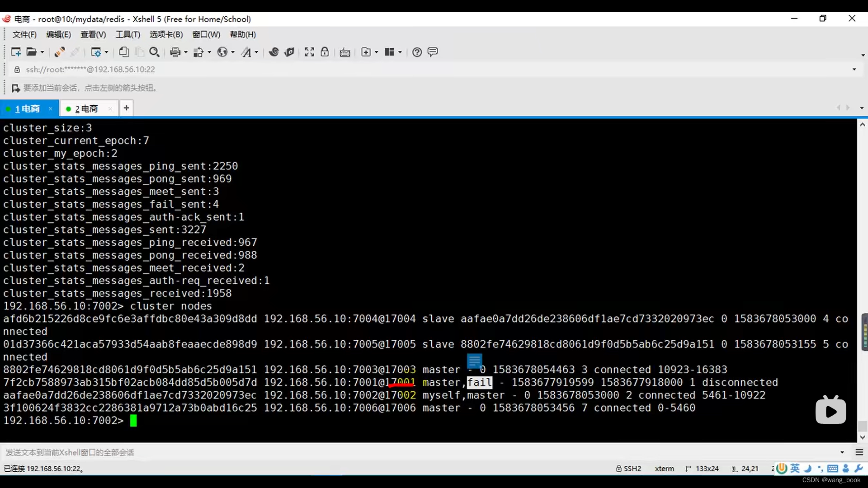Viewport: 868px width, 488px height.
Task: Open the 编辑(E) menu
Action: 59,34
